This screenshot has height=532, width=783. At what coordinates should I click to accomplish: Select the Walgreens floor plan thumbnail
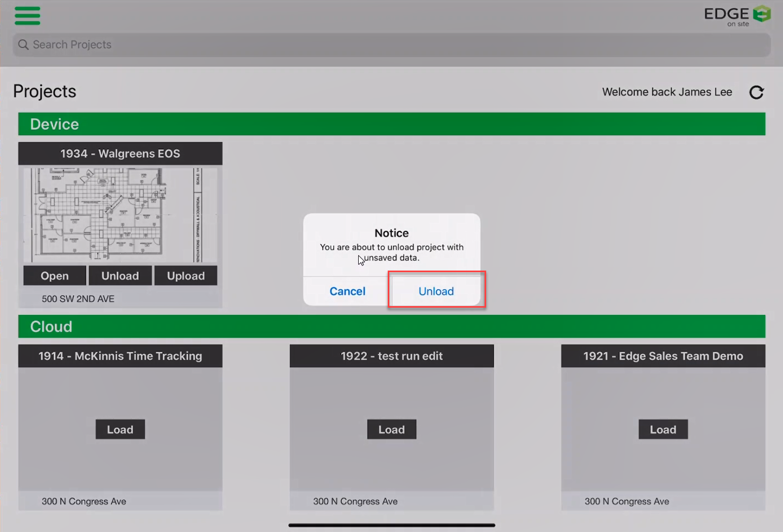click(x=120, y=215)
